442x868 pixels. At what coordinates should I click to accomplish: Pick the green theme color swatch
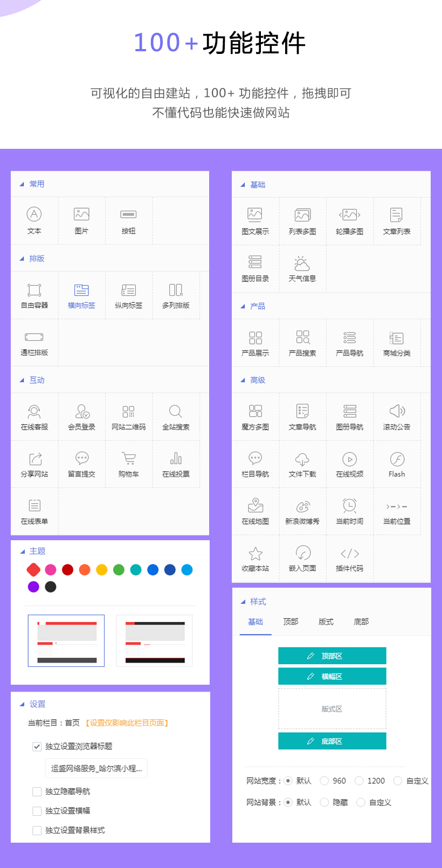click(119, 570)
